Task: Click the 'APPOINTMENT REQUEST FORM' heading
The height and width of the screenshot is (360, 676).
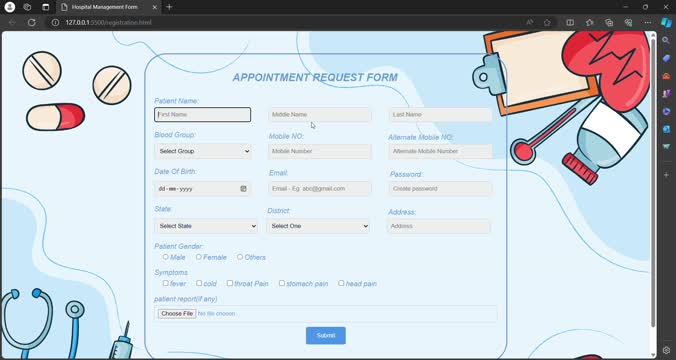Action: point(315,78)
